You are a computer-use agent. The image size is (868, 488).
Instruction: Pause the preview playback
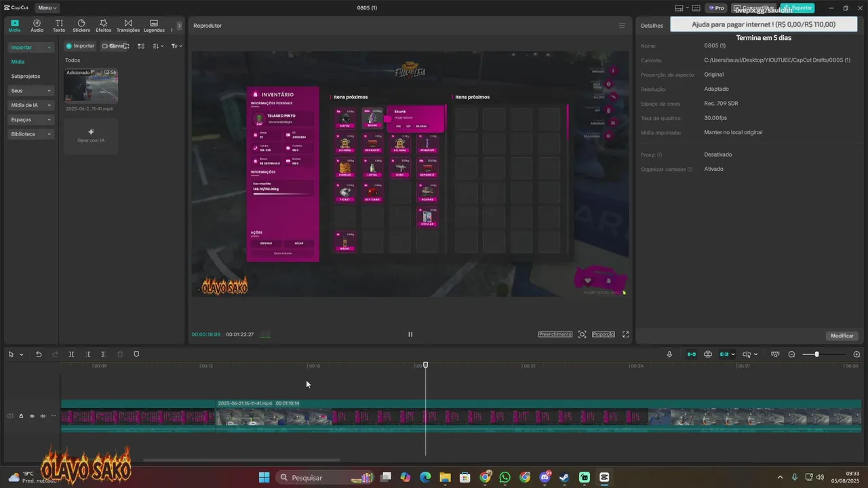pos(410,334)
